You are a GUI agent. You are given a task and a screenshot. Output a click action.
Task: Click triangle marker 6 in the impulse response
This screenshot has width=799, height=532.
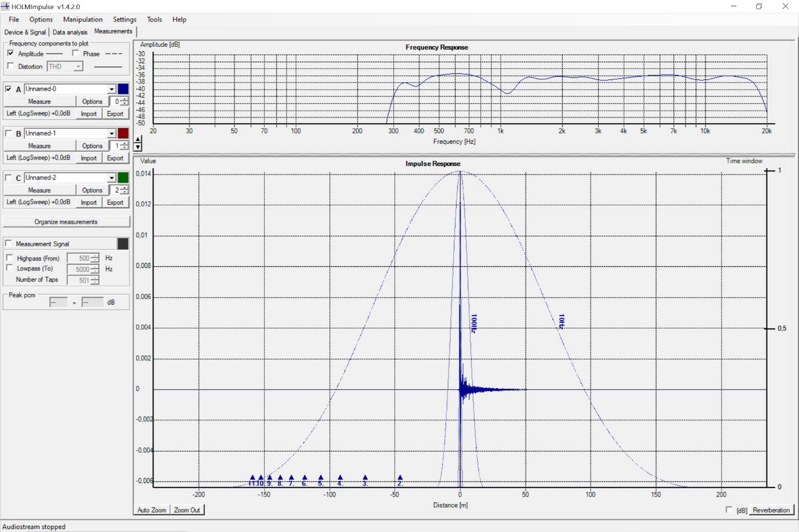point(305,478)
